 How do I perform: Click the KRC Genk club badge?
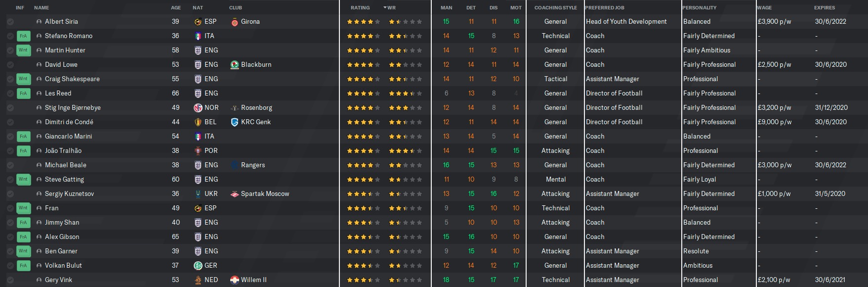235,122
